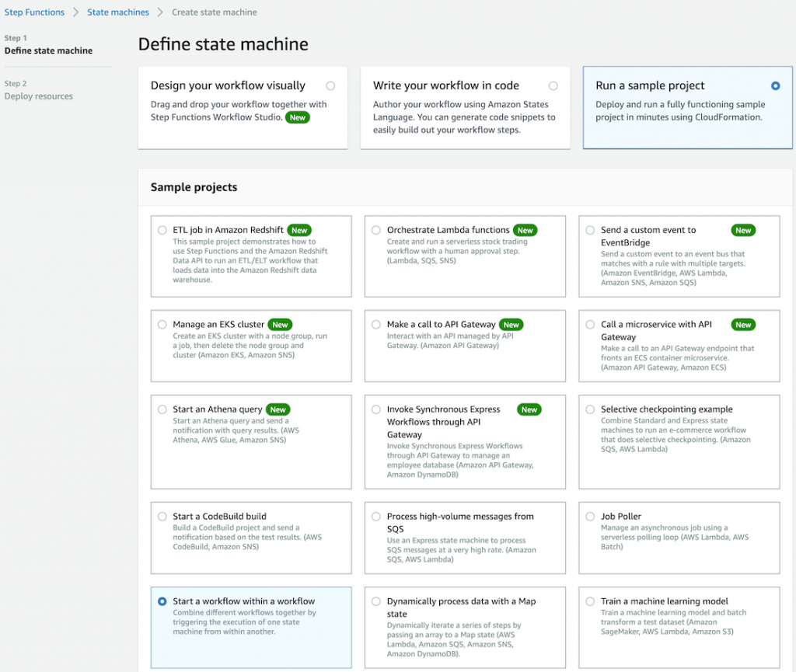Choose Design your workflow visually option
Viewport: 796px width, 672px height.
tap(331, 86)
